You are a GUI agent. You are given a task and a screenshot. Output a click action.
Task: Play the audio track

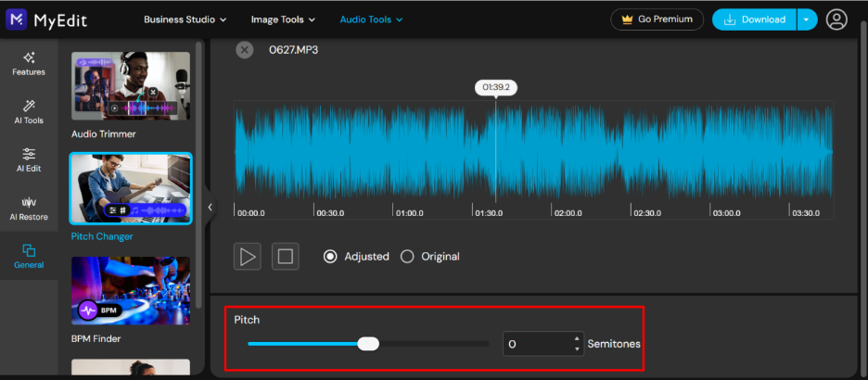coord(248,257)
